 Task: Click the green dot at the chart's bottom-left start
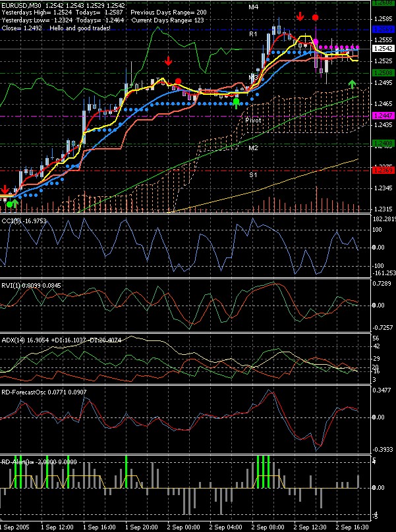(x=9, y=204)
